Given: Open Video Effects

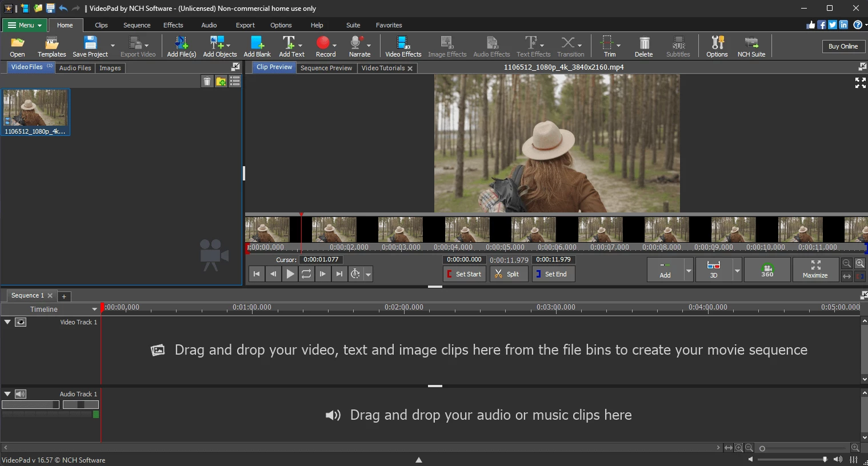Looking at the screenshot, I should pos(403,46).
